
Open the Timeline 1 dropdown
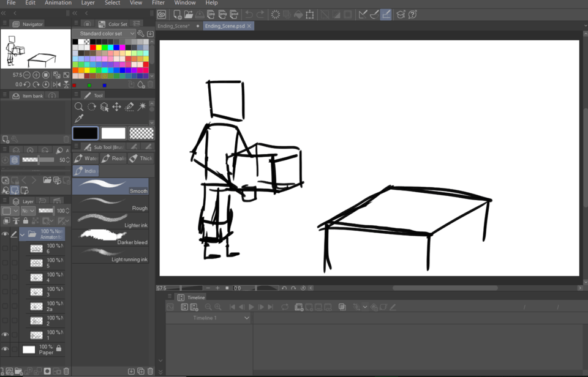(247, 318)
